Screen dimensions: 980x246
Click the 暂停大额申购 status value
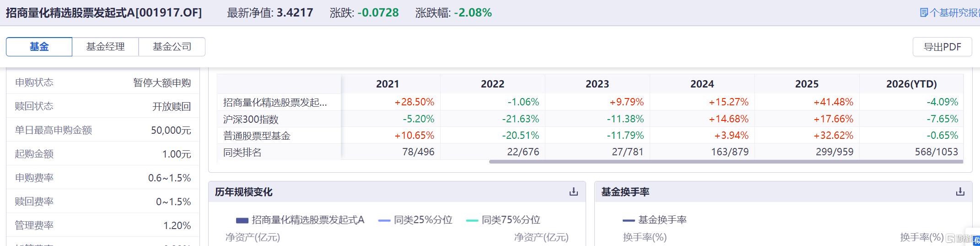162,83
